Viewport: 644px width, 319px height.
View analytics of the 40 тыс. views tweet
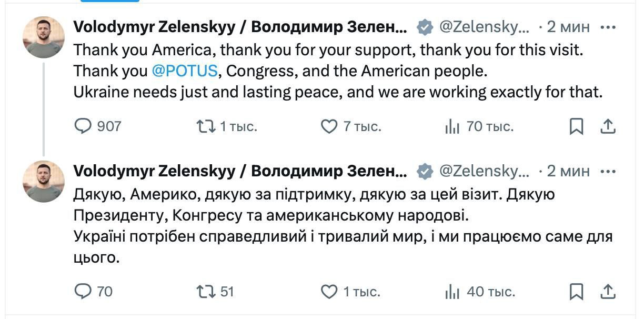coord(452,291)
